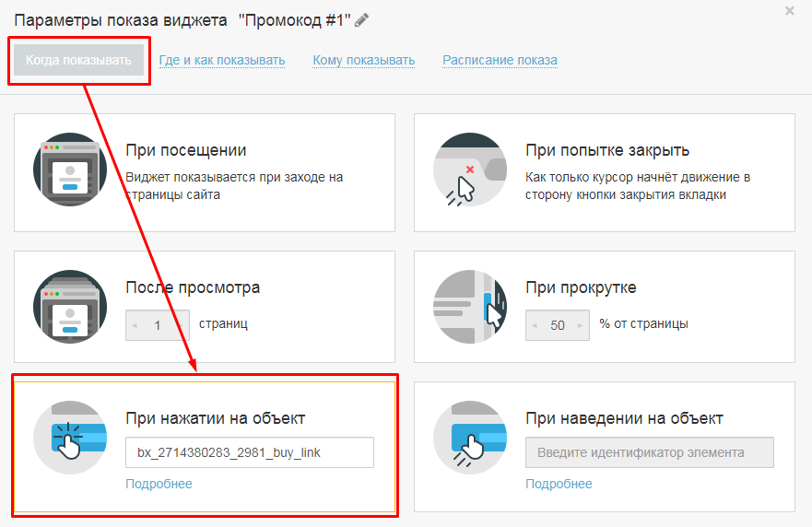Click description 'Виджет показывается при заходе на'
This screenshot has width=812, height=527.
point(234,177)
